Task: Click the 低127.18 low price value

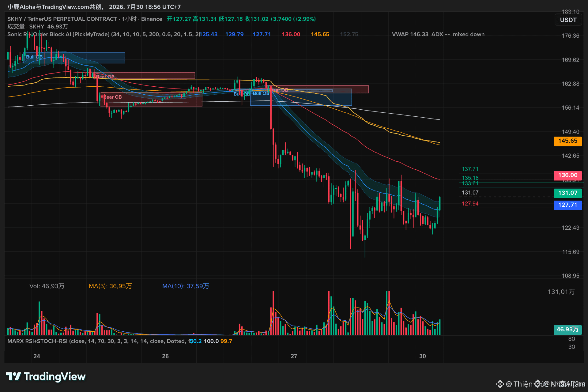Action: coord(230,19)
